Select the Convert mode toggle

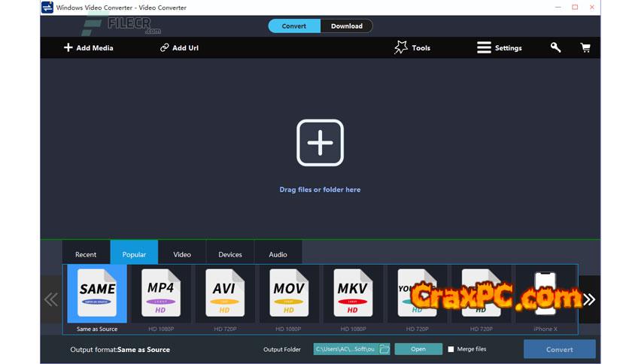tap(294, 26)
